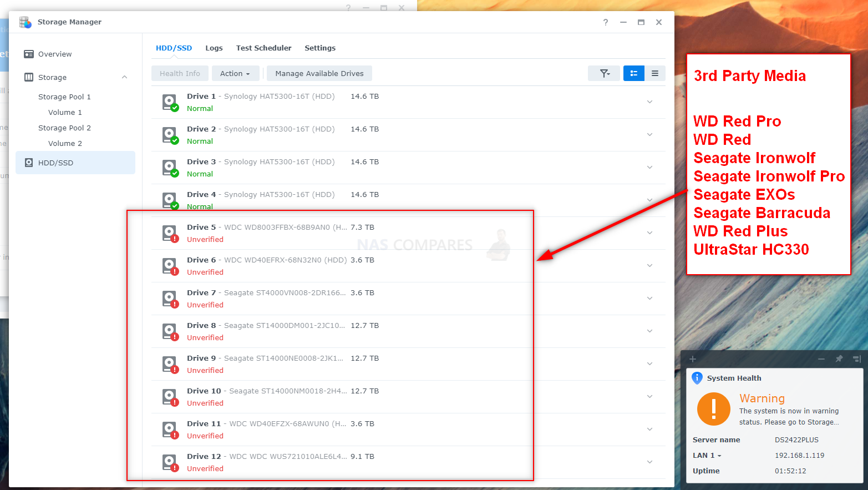This screenshot has height=490, width=868.
Task: Expand Drive 7 details chevron
Action: (649, 299)
